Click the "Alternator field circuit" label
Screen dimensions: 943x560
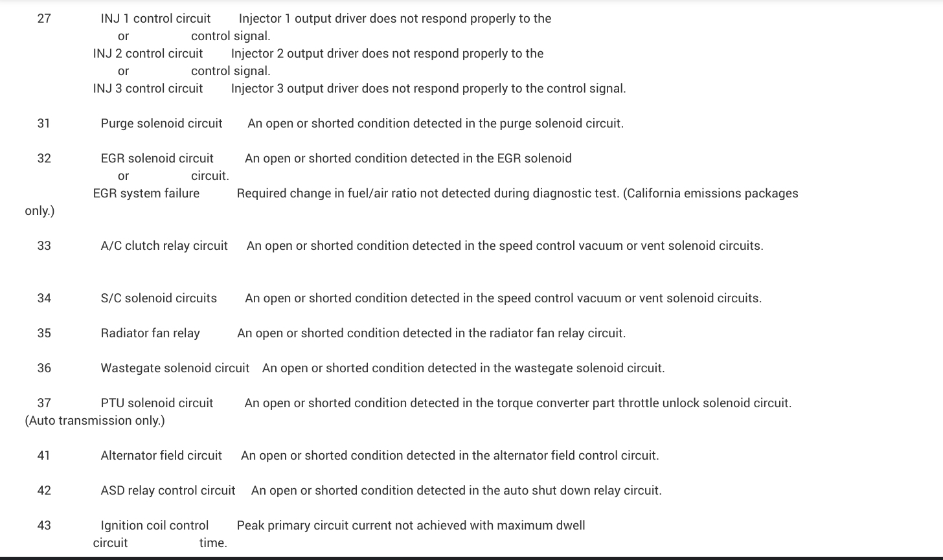pos(161,456)
